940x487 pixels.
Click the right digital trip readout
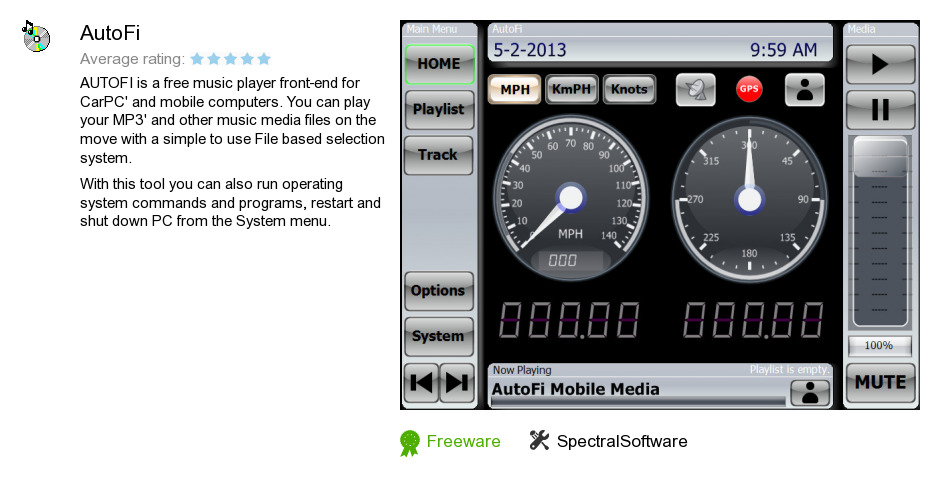pyautogui.click(x=754, y=320)
